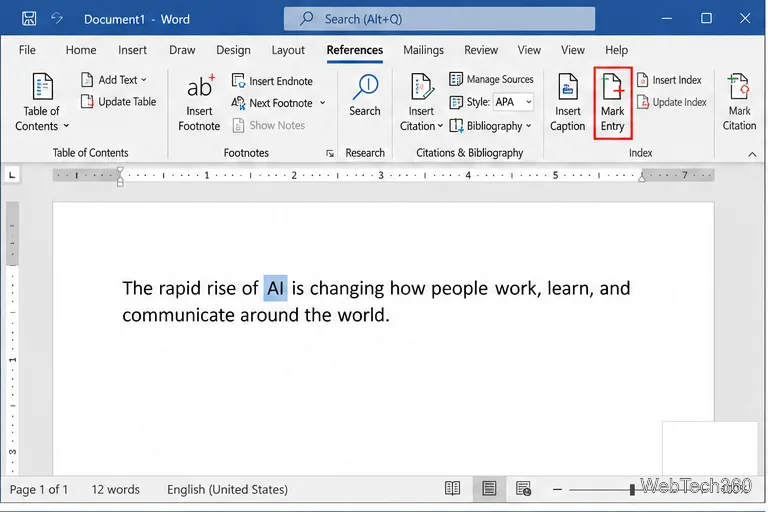The image size is (768, 512).
Task: Insert a footnote
Action: [199, 102]
